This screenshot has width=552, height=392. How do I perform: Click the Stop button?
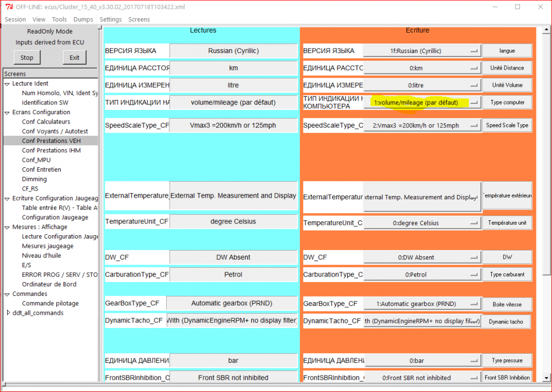(x=27, y=57)
